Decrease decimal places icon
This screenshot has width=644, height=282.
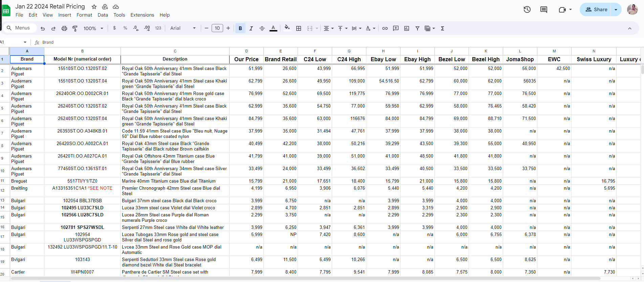pyautogui.click(x=136, y=28)
